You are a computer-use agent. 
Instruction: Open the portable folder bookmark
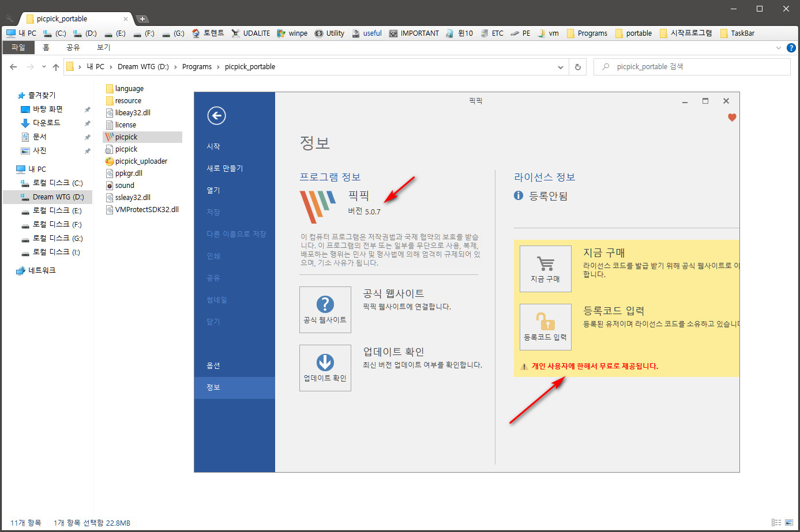pos(633,33)
